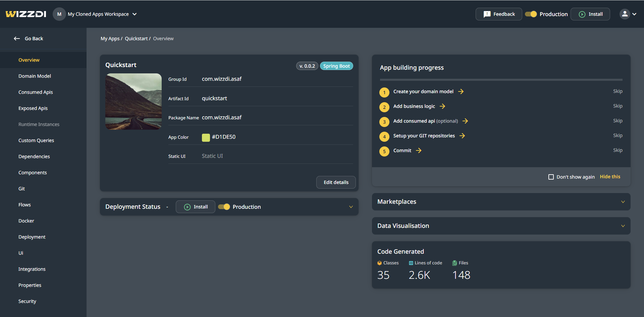Click arrow next to Create your domain model
Image resolution: width=644 pixels, height=317 pixels.
[x=461, y=91]
